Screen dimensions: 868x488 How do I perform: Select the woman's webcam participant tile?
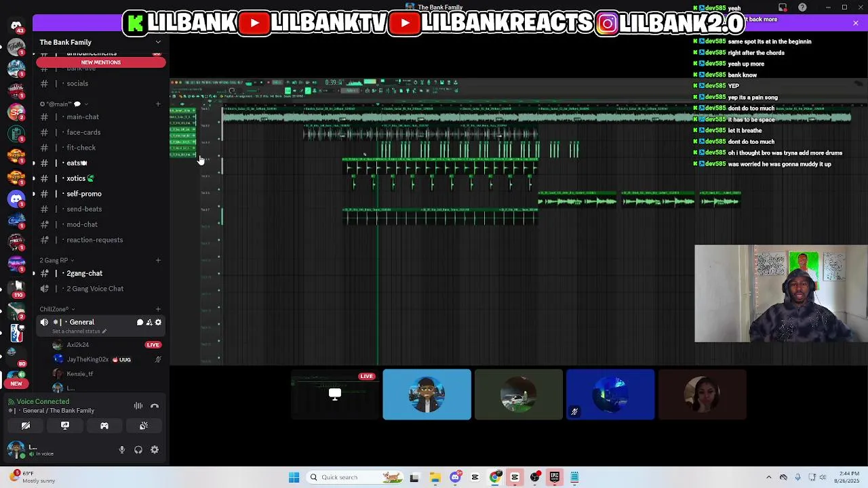click(x=702, y=394)
